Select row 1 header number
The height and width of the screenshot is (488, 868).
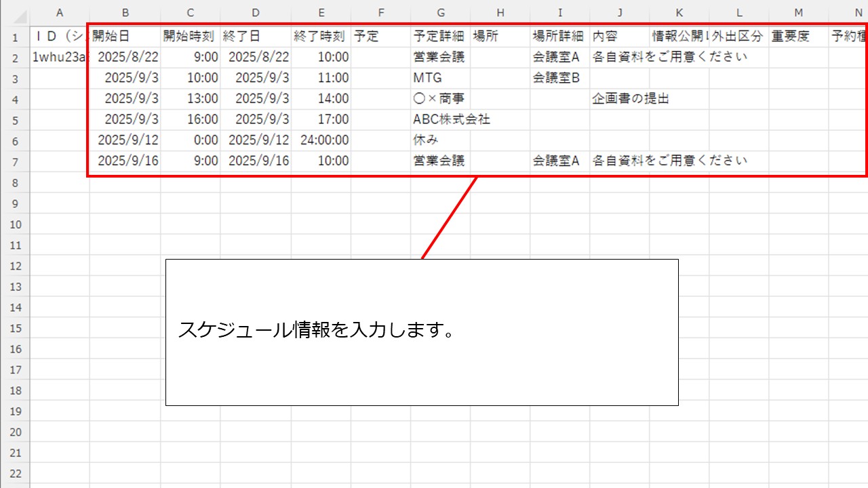click(15, 37)
